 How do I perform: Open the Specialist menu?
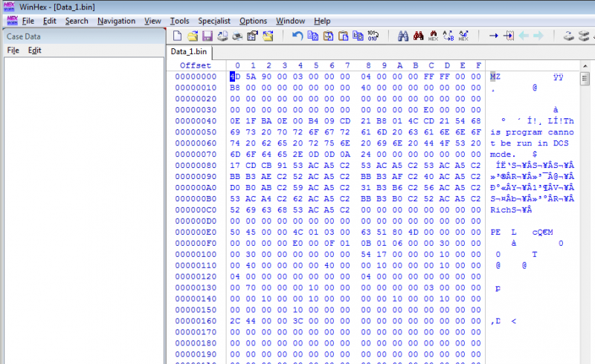[214, 21]
